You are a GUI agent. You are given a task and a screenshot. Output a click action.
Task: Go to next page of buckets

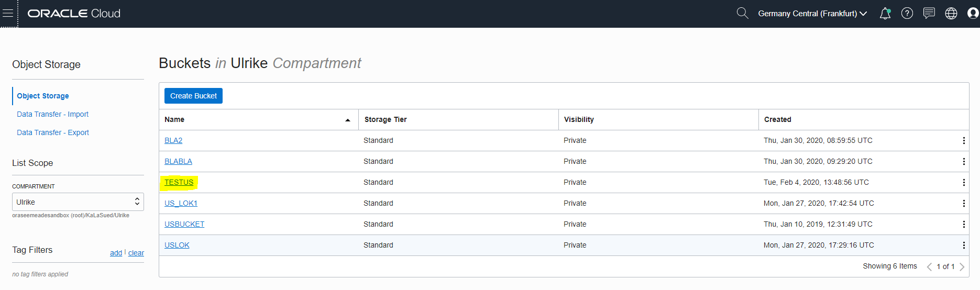coord(962,266)
